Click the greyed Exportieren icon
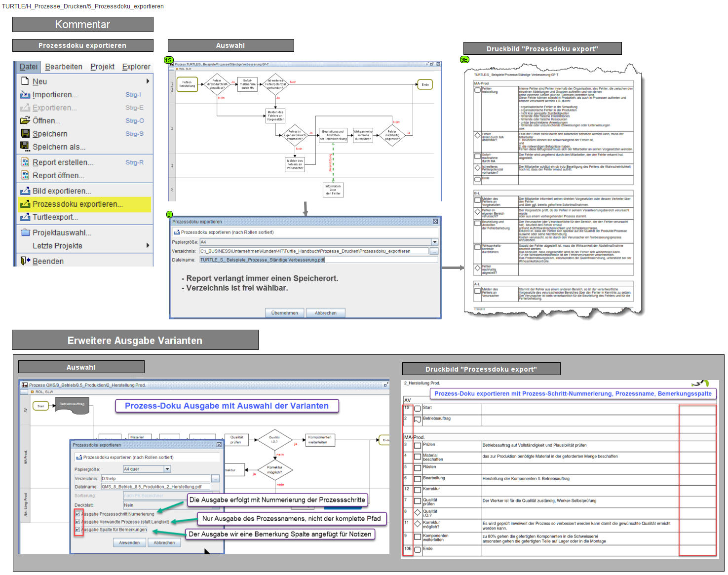728x575 pixels. coord(25,107)
